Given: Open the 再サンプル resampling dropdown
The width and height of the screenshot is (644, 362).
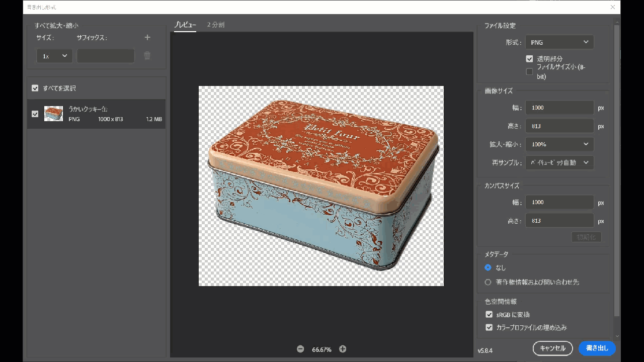Looking at the screenshot, I should (559, 162).
